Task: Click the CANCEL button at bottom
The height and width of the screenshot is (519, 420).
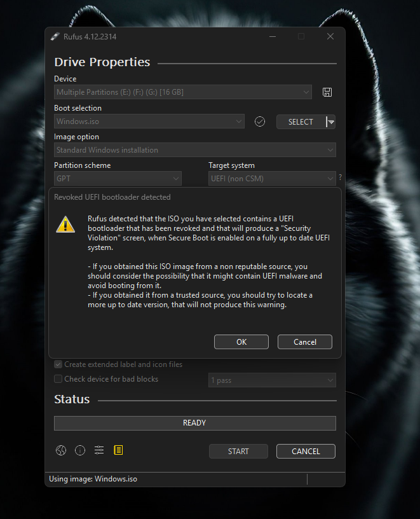Action: (x=306, y=452)
